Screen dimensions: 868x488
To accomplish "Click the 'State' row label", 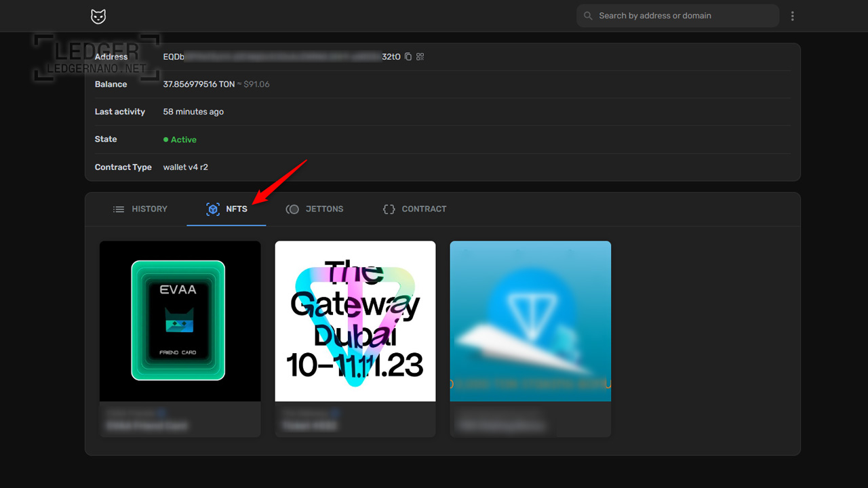I will point(106,140).
